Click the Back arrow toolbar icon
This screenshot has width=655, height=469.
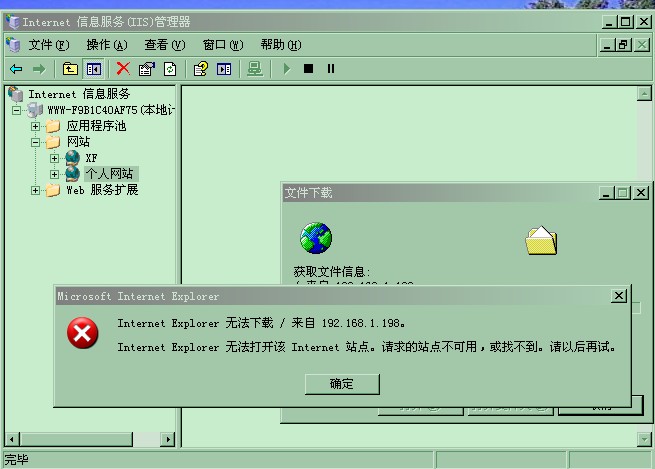[x=16, y=69]
